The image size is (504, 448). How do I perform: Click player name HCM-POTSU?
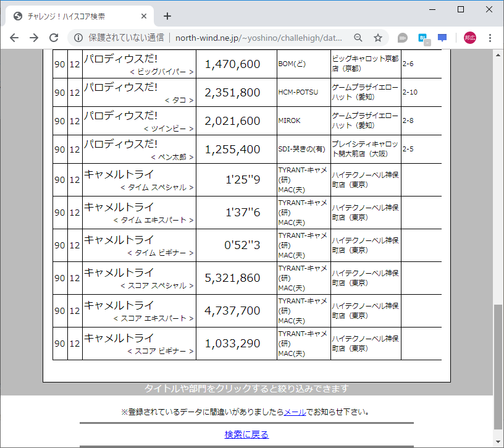[x=298, y=92]
